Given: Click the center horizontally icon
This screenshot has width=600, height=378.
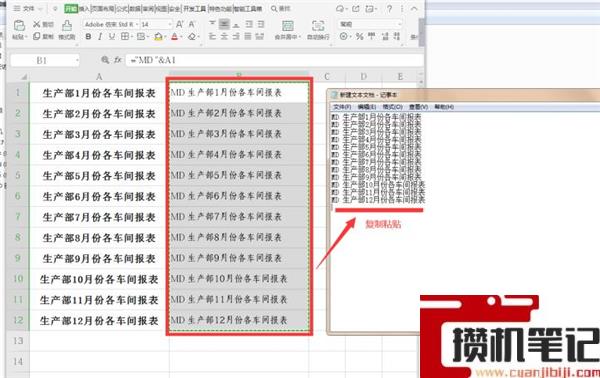Looking at the screenshot, I should 225,36.
